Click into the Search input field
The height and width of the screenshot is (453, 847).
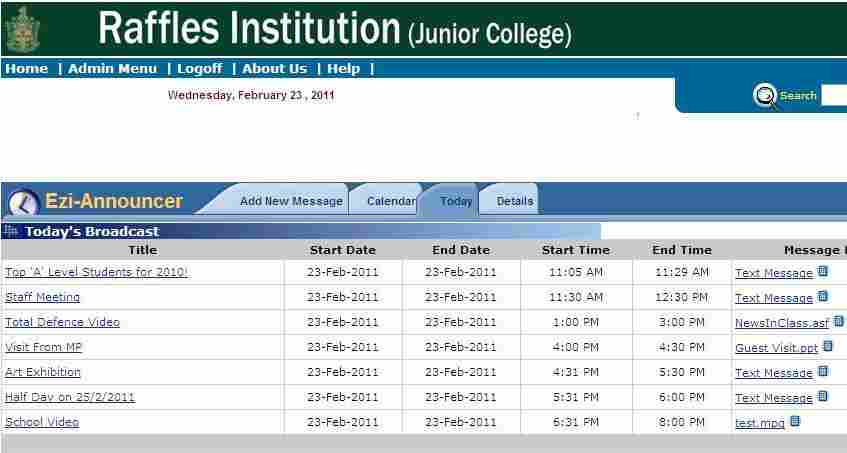click(834, 96)
